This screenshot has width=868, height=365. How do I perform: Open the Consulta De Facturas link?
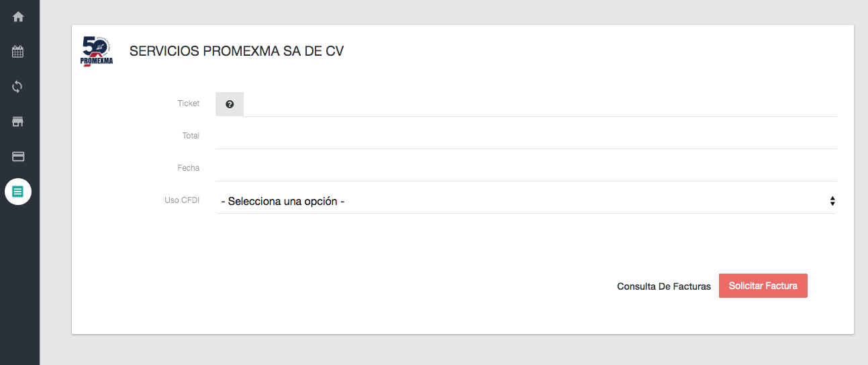point(663,286)
